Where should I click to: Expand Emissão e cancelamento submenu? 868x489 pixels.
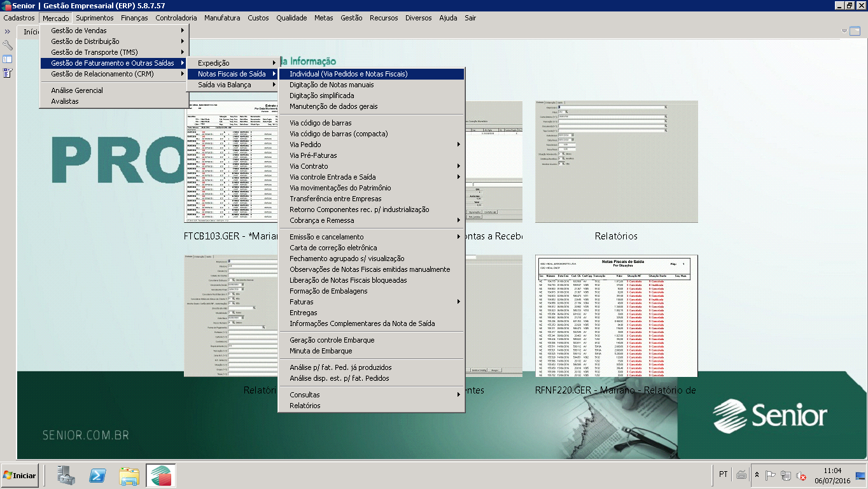pos(372,237)
